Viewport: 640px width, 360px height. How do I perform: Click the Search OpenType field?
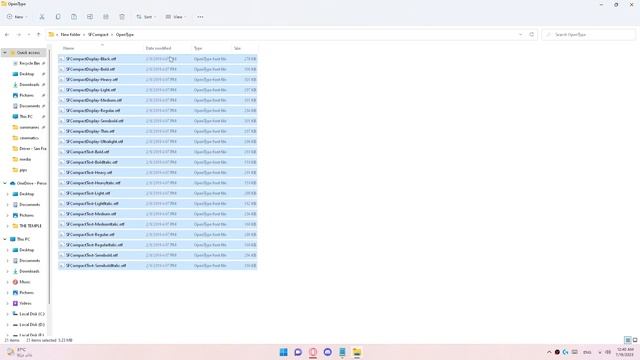click(x=589, y=35)
